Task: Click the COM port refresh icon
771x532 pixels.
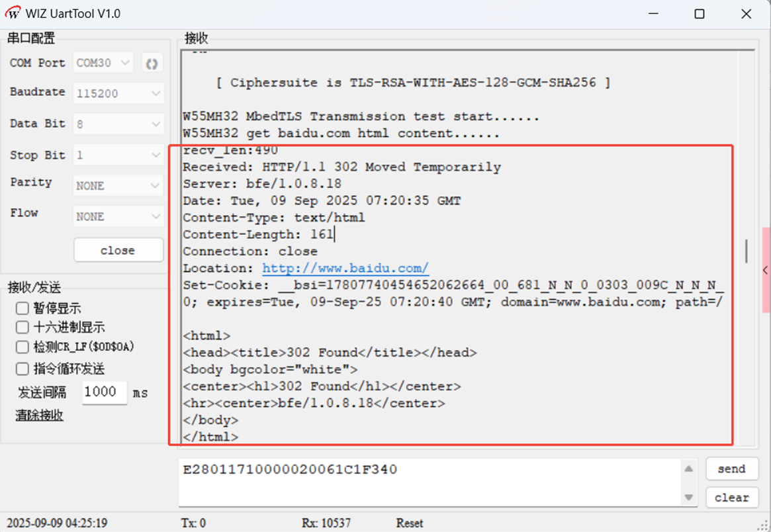Action: [152, 64]
